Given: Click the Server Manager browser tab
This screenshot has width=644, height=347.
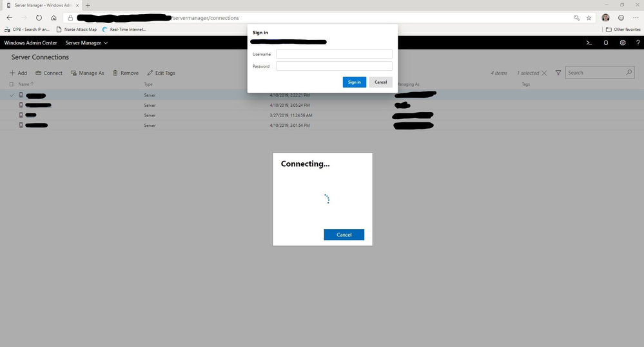Looking at the screenshot, I should [43, 5].
